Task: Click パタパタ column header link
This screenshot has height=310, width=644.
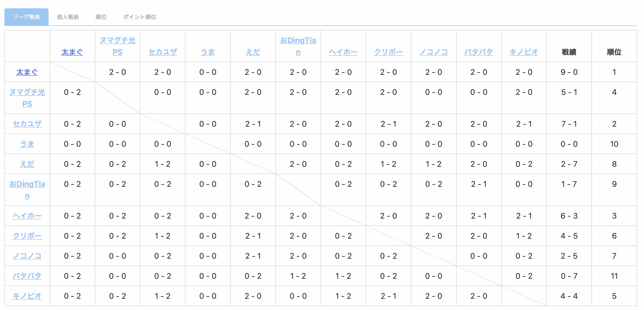Action: [x=479, y=52]
